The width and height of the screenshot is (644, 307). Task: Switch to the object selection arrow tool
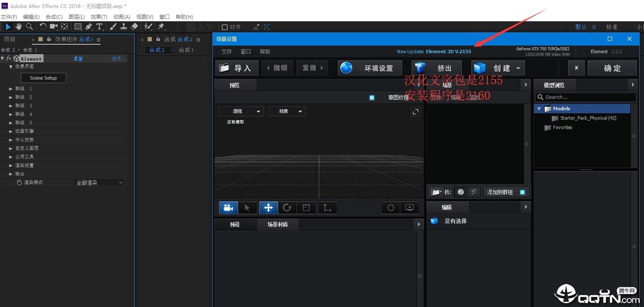(x=247, y=207)
